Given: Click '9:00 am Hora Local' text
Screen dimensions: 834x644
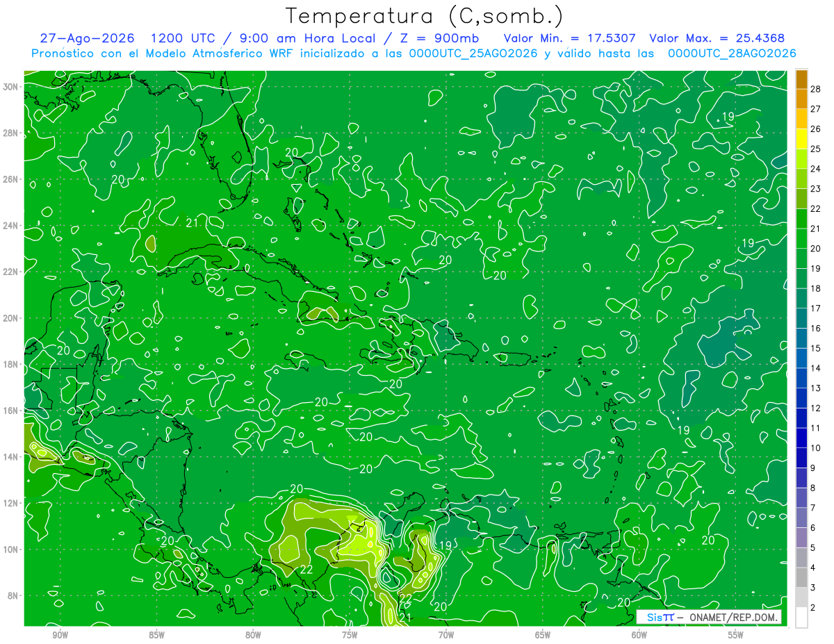Looking at the screenshot, I should 306,38.
